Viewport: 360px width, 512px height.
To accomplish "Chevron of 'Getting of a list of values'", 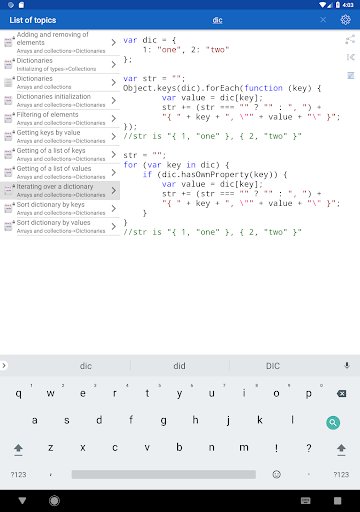I will click(114, 172).
